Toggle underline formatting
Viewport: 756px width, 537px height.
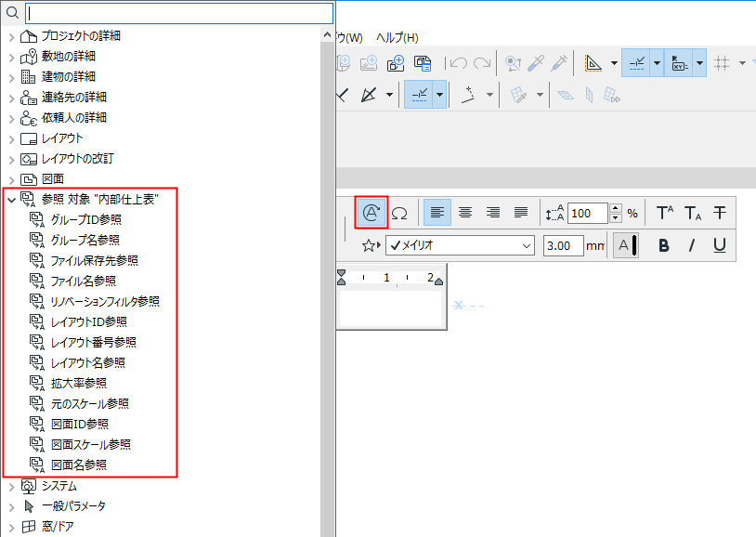pyautogui.click(x=720, y=245)
